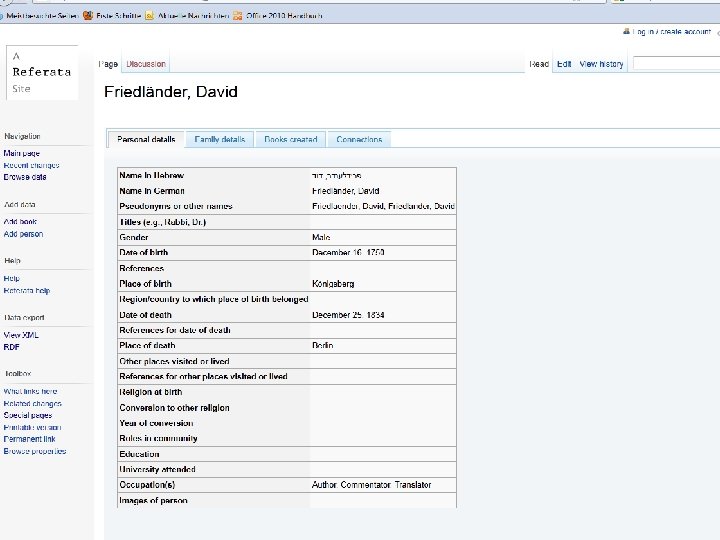Open the 'Printable version' link

[32, 427]
